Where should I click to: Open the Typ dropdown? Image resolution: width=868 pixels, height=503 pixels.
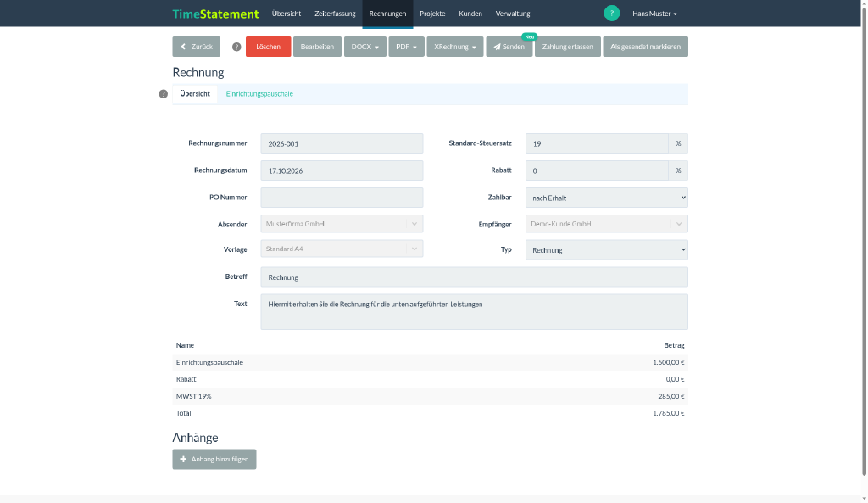(607, 250)
